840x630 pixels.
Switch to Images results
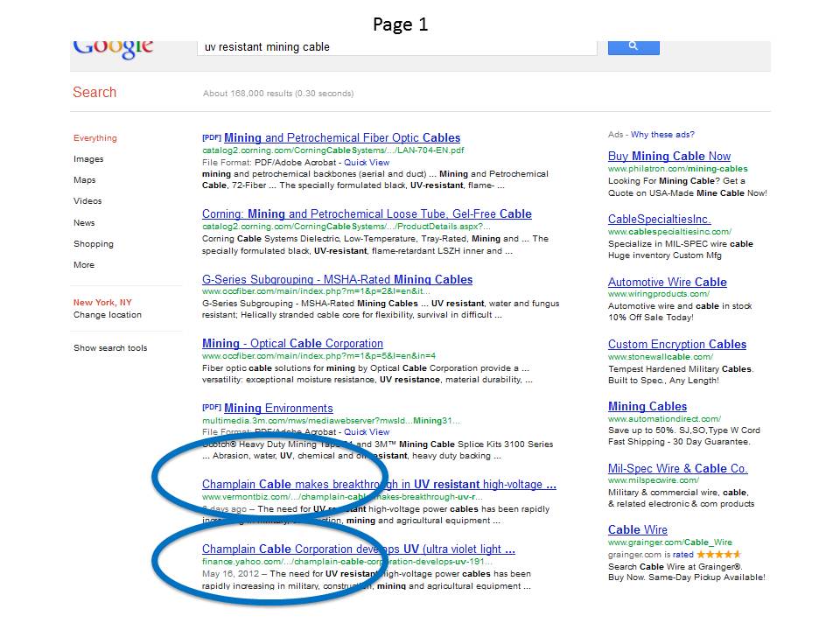point(88,159)
